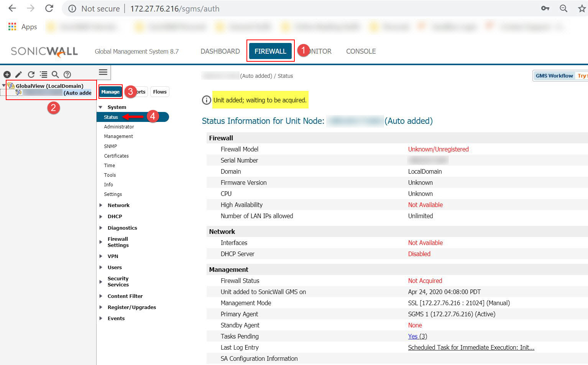The height and width of the screenshot is (365, 588).
Task: Open the CONSOLE tab
Action: click(x=361, y=51)
